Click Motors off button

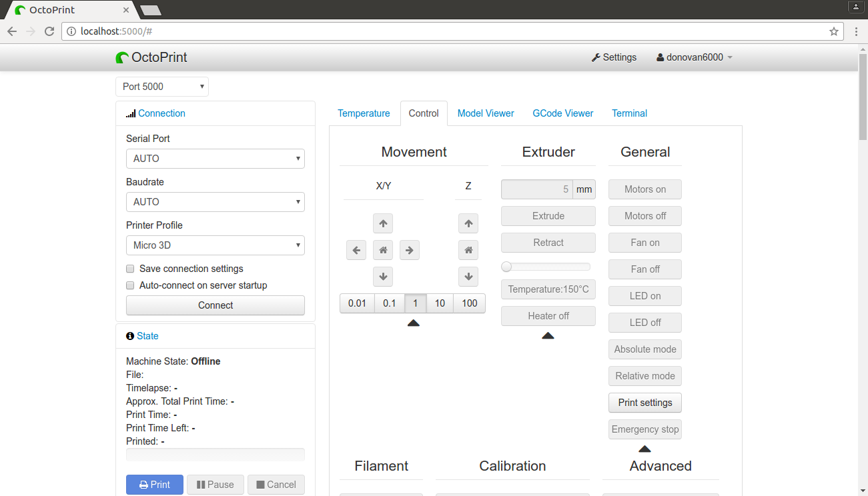(645, 216)
